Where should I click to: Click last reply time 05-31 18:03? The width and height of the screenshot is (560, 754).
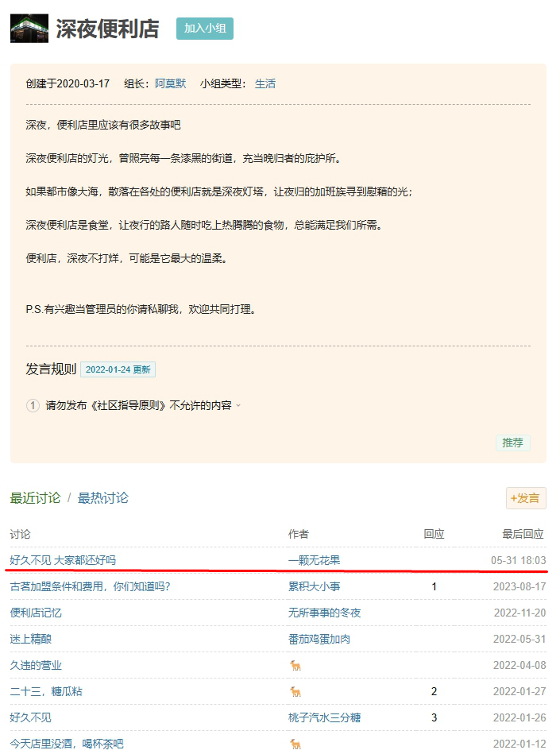518,560
